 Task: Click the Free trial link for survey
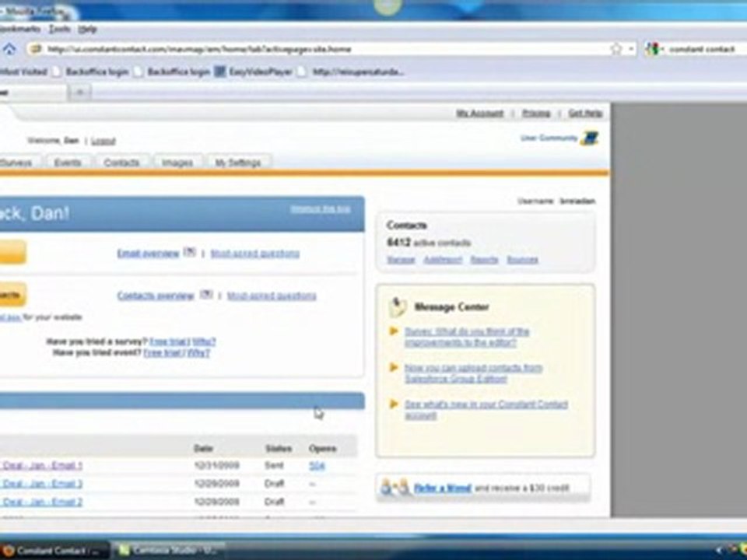click(169, 341)
